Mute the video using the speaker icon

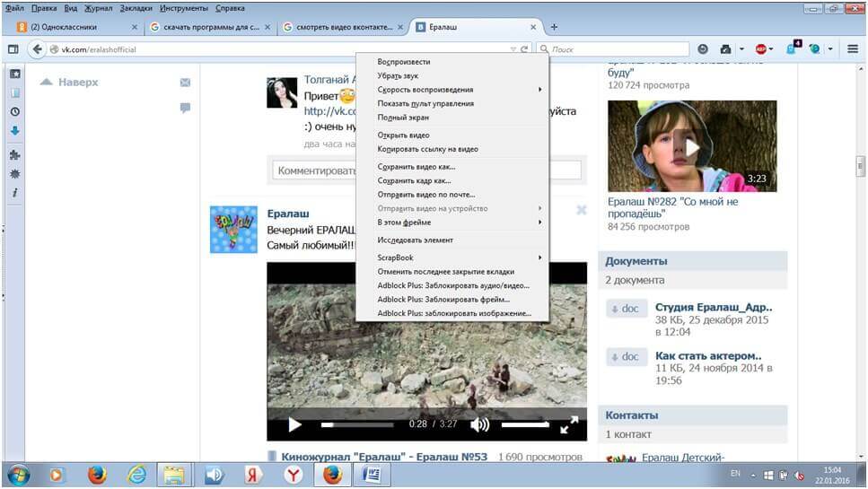click(480, 425)
